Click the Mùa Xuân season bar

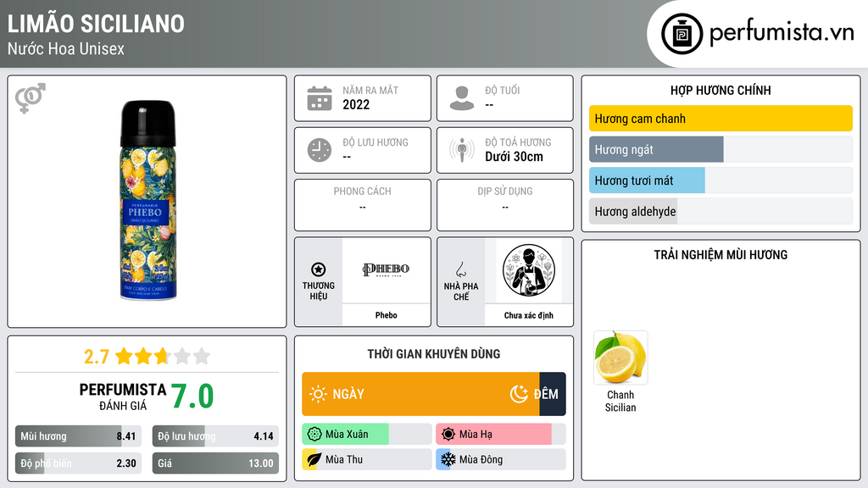[366, 435]
